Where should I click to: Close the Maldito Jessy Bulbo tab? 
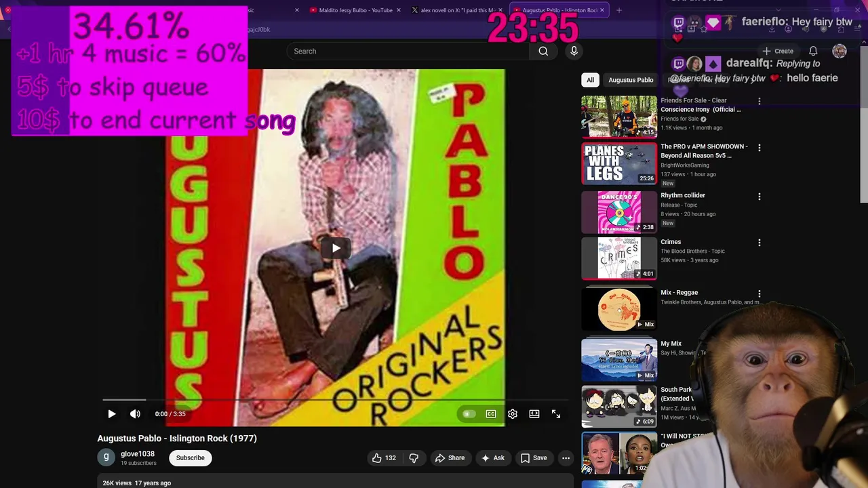[398, 10]
